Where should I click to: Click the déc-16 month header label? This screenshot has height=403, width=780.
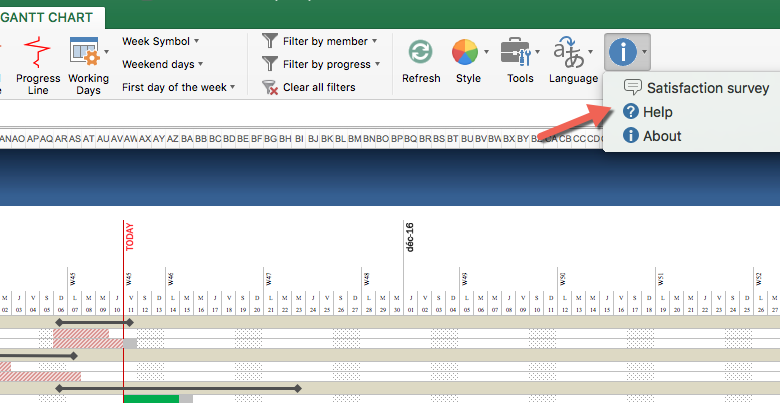(410, 238)
